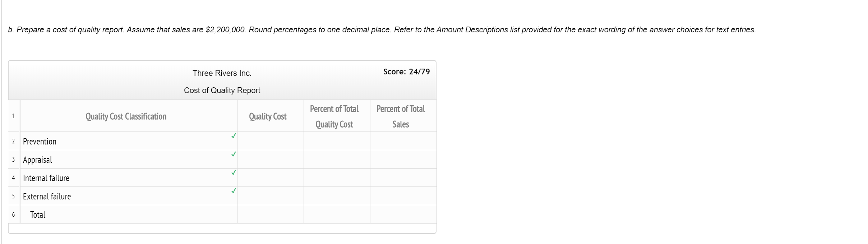
Task: Select the Appraisal classification entry
Action: coord(129,159)
